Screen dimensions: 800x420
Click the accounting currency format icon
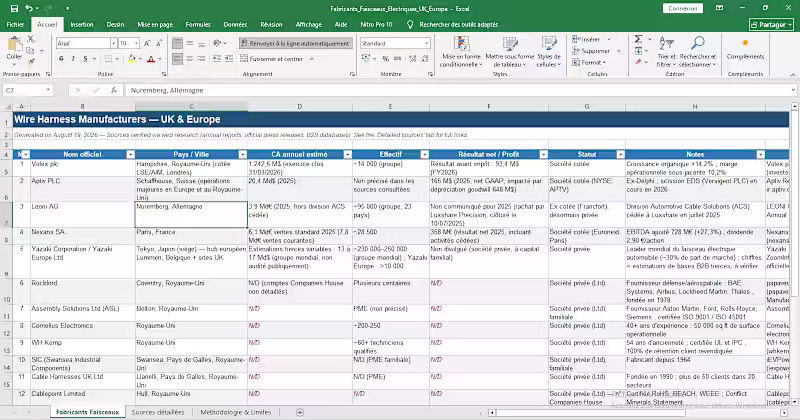[365, 59]
